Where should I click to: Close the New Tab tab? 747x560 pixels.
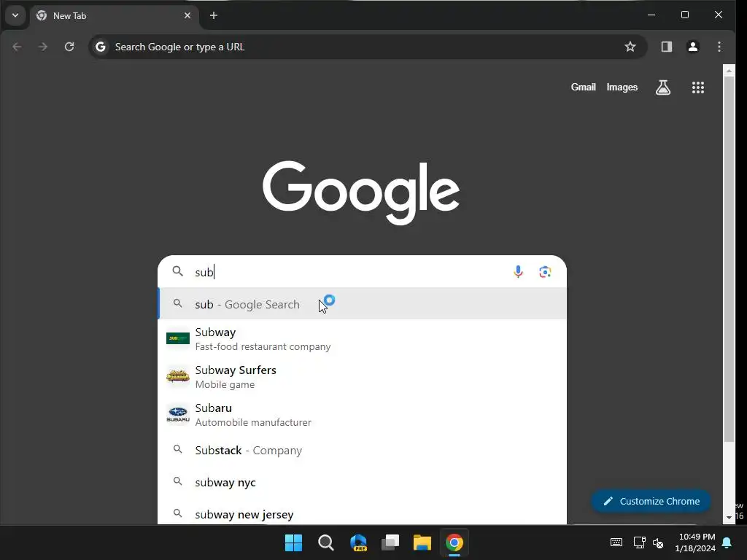[x=187, y=16]
